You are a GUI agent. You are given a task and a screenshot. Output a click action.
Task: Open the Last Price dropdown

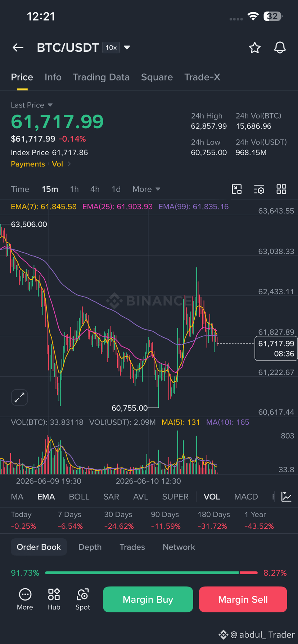point(32,105)
